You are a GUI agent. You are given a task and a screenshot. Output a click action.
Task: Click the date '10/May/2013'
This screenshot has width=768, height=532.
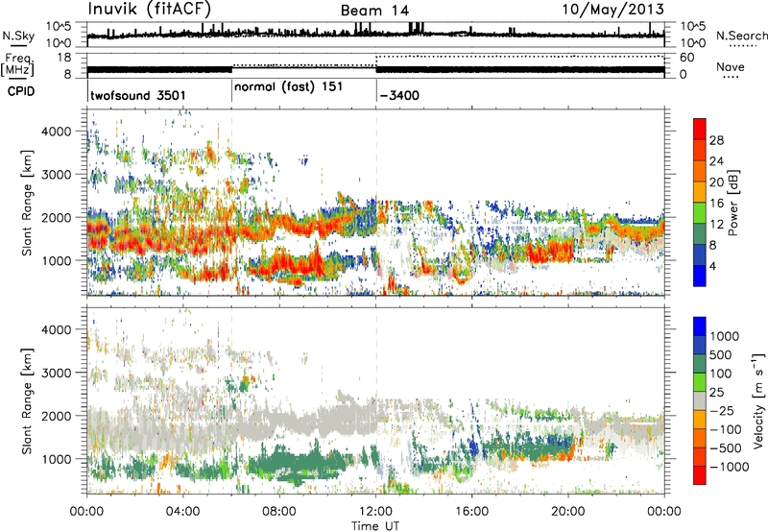pos(612,10)
